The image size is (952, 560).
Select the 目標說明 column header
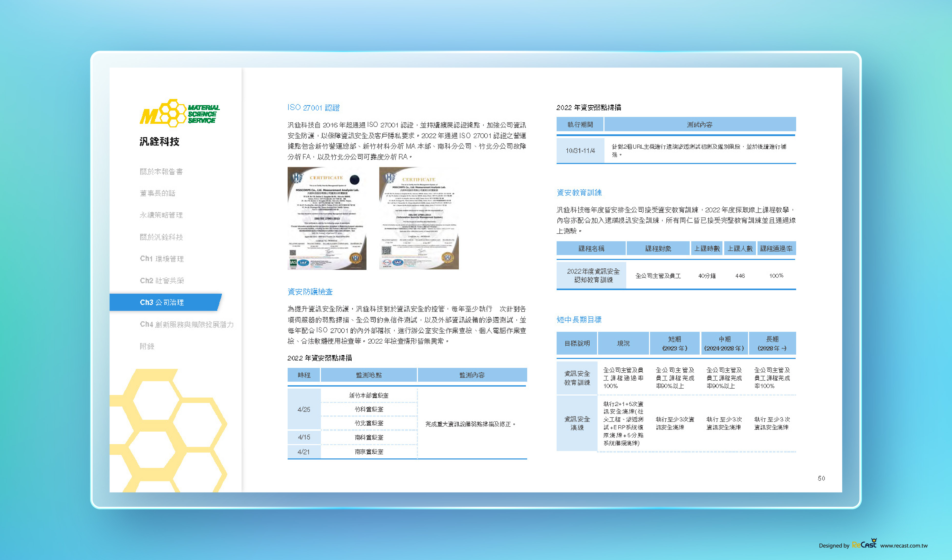(x=577, y=343)
